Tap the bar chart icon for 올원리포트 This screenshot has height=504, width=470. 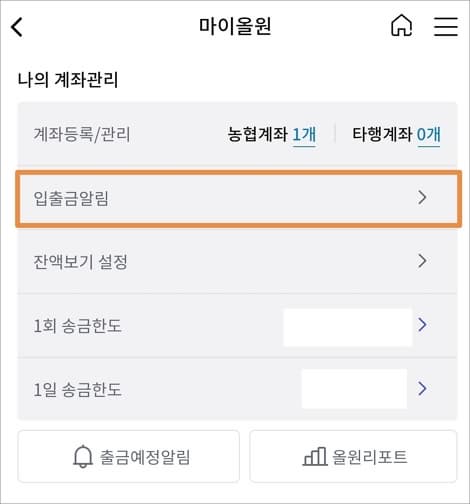pyautogui.click(x=315, y=456)
